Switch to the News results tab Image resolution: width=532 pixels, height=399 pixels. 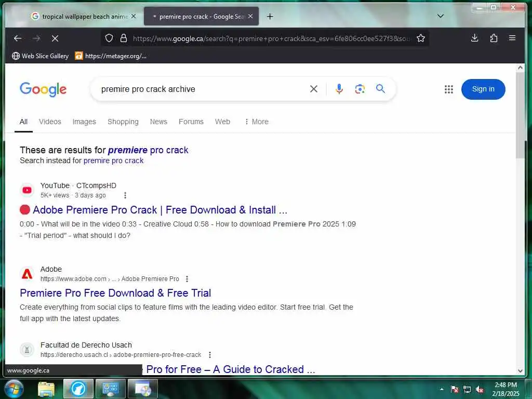pyautogui.click(x=158, y=122)
